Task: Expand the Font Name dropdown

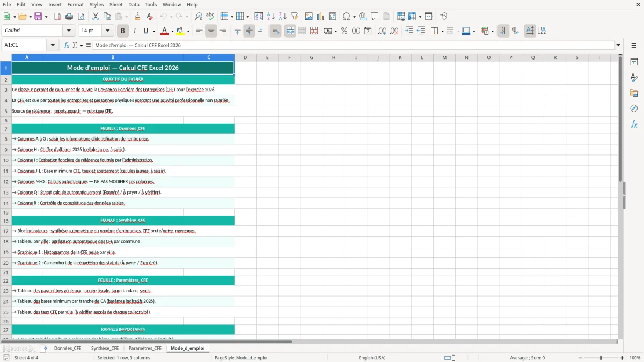Action: 68,31
